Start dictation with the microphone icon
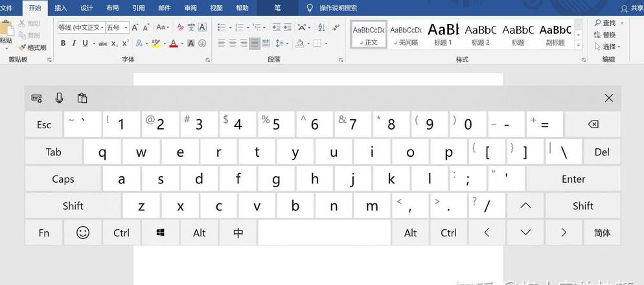 pyautogui.click(x=59, y=98)
